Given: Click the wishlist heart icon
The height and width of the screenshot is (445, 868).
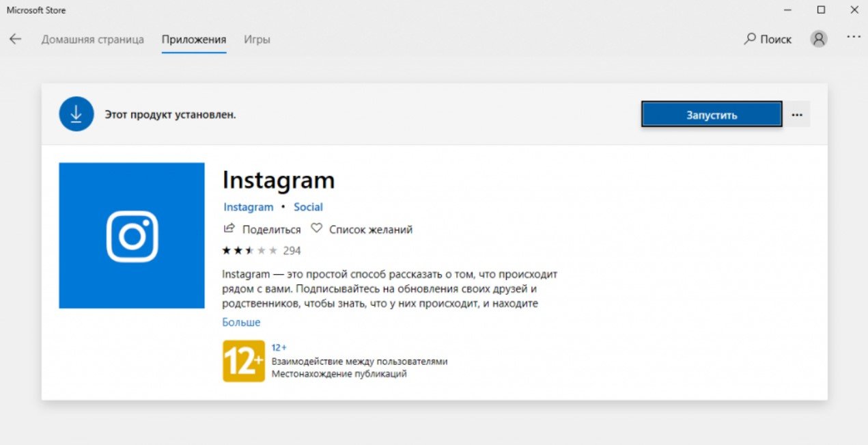Looking at the screenshot, I should (x=316, y=229).
